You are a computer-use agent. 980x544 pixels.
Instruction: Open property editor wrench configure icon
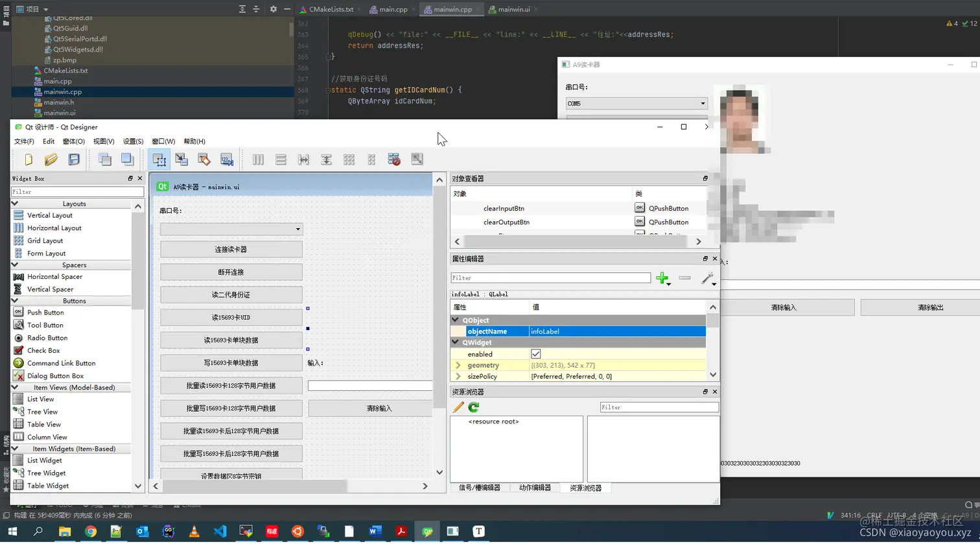(x=708, y=278)
